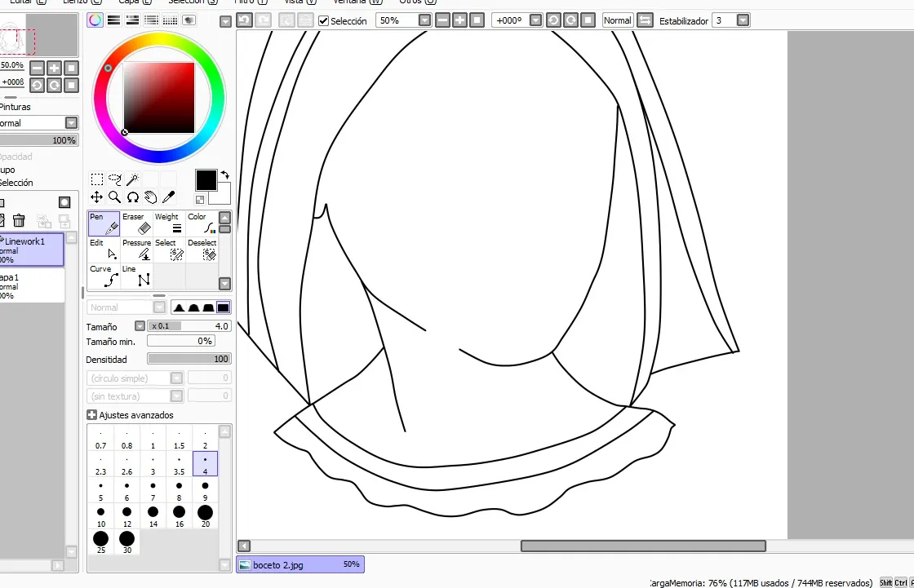Pick brush size 10 preset

click(101, 516)
